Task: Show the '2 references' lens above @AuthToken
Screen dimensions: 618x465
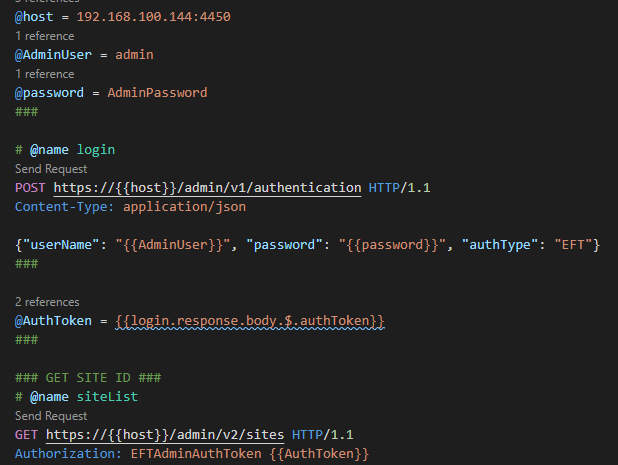Action: point(47,301)
